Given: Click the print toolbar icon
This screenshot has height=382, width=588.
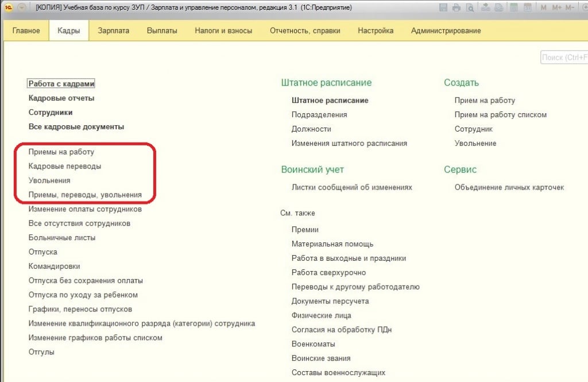Looking at the screenshot, I should click(456, 7).
